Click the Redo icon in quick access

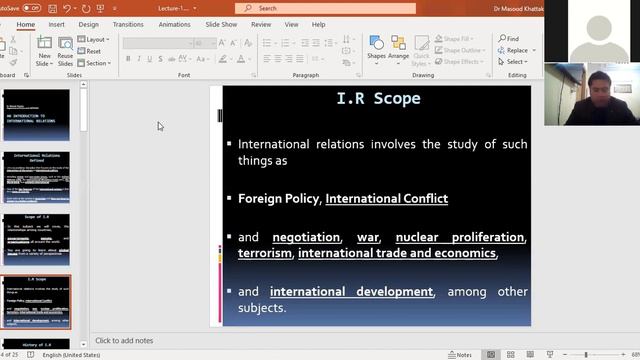[x=86, y=8]
